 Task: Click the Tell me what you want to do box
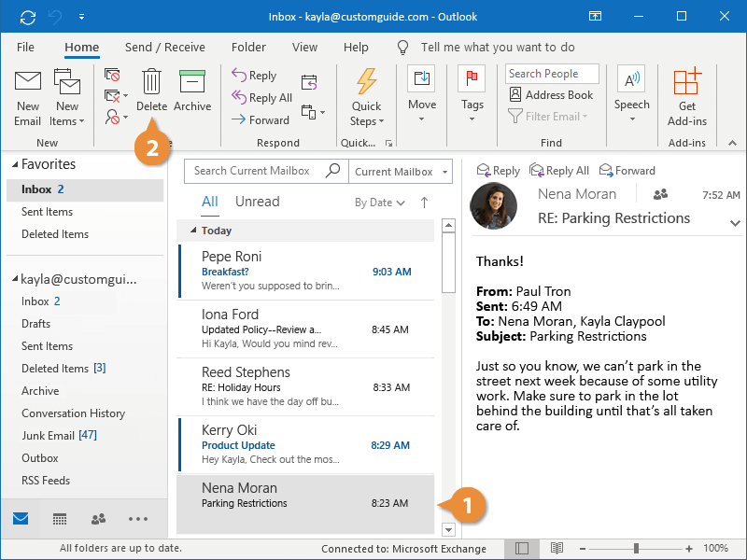pyautogui.click(x=498, y=48)
